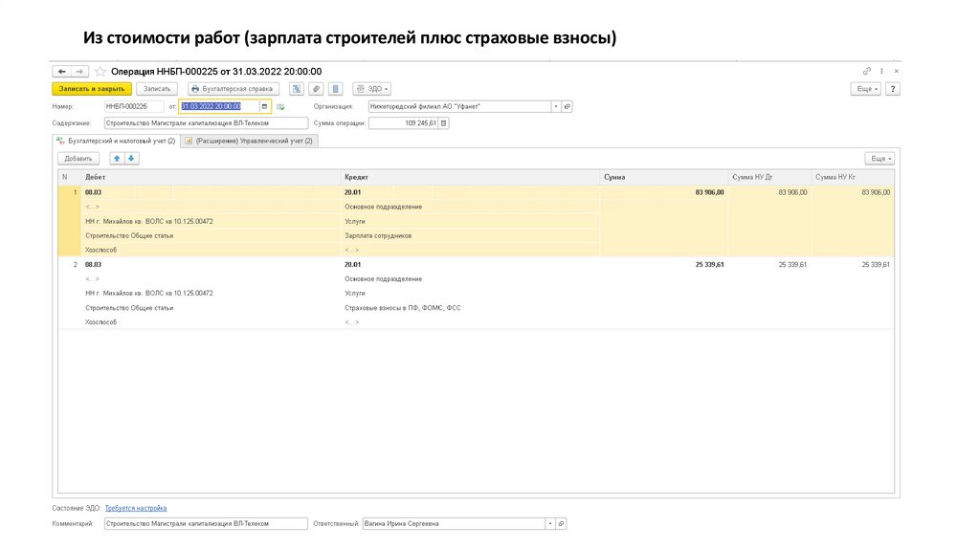Open the help question mark button
The image size is (980, 549).
pyautogui.click(x=893, y=88)
